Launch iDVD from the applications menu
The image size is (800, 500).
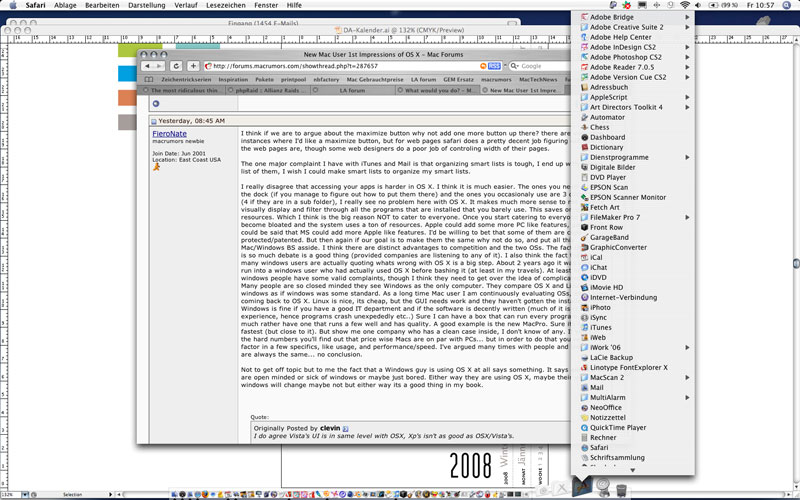633,277
